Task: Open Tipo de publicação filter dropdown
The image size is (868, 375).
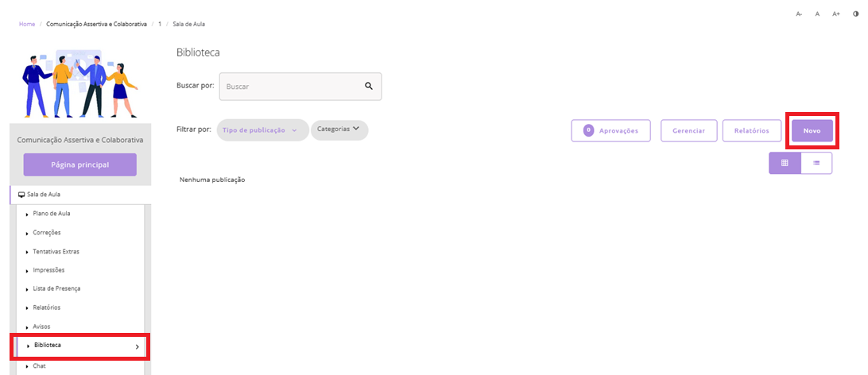Action: pyautogui.click(x=262, y=130)
